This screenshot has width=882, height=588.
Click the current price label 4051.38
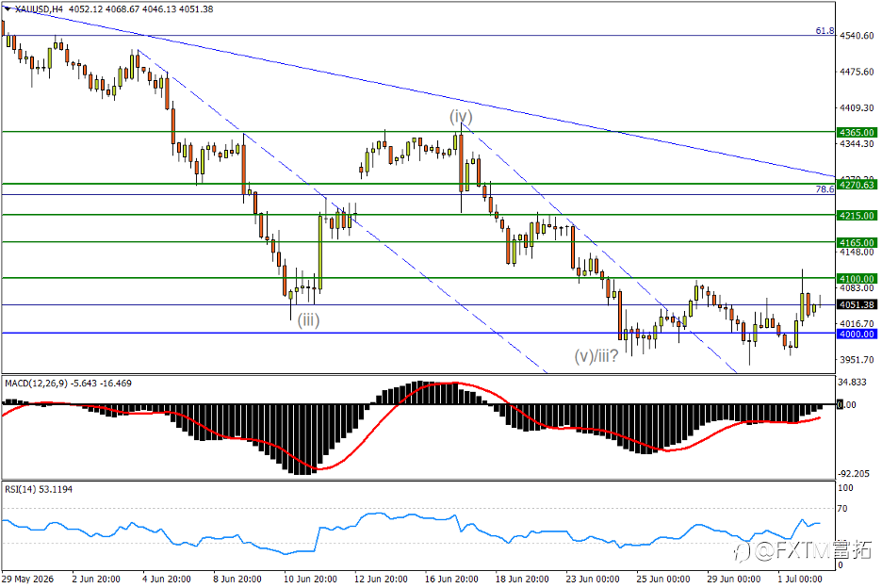[857, 304]
